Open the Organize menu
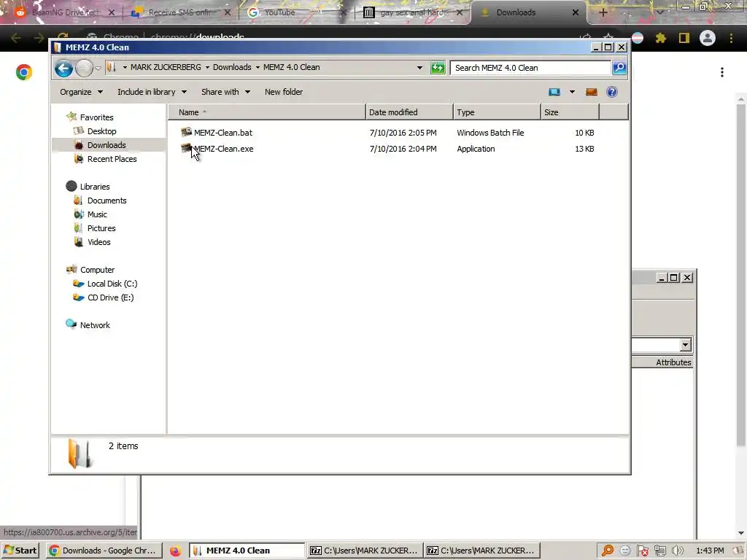747x560 pixels. click(x=81, y=92)
